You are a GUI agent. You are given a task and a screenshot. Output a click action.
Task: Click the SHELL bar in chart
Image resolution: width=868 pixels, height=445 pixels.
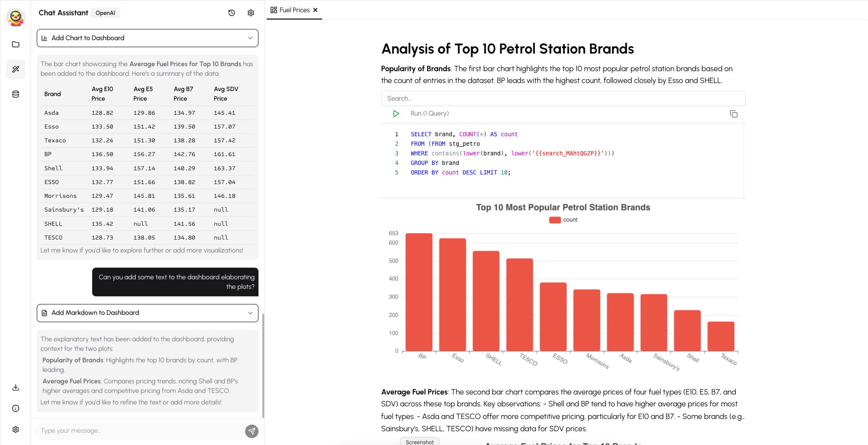click(x=486, y=301)
